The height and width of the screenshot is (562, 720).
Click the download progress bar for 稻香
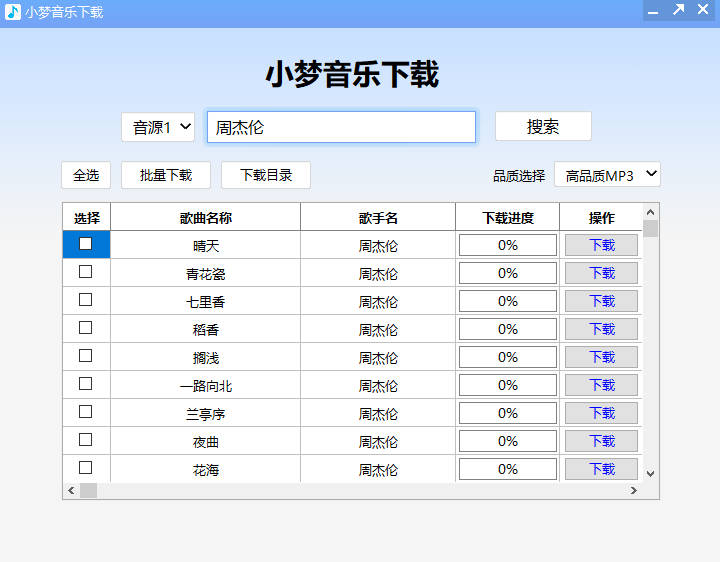pos(507,329)
